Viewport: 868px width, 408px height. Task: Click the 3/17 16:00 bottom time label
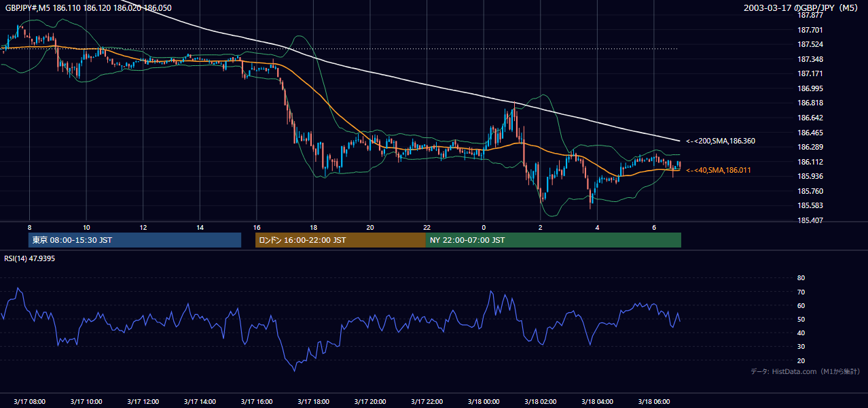(x=257, y=402)
